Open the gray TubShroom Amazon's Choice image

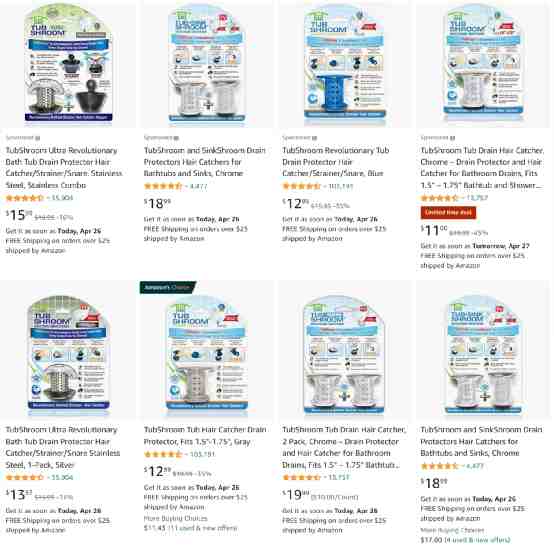207,352
